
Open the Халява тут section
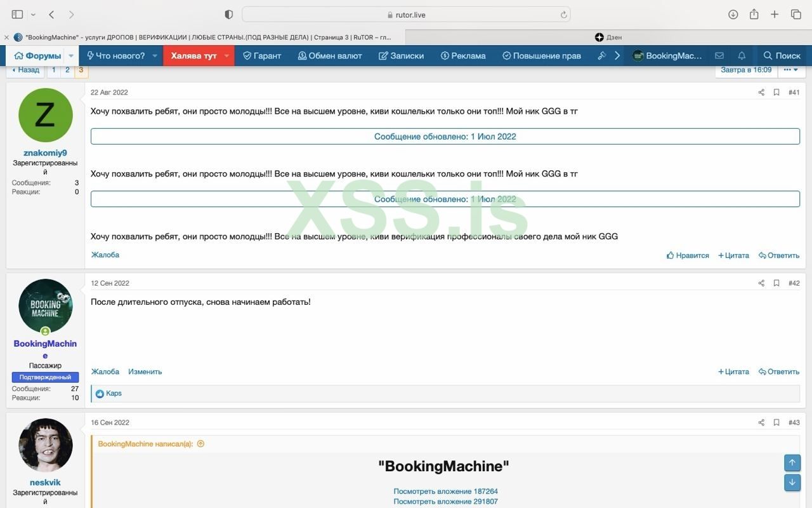point(193,56)
